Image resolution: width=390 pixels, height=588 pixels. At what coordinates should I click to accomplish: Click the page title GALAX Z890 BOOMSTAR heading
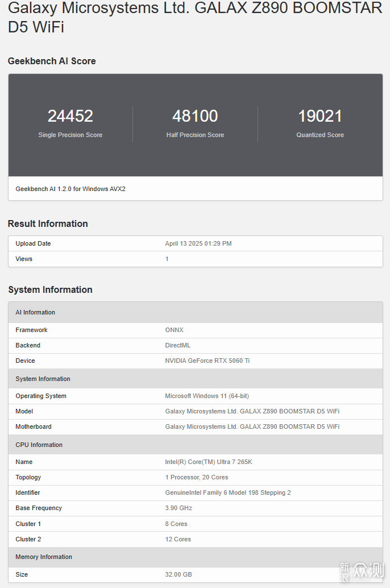click(195, 17)
